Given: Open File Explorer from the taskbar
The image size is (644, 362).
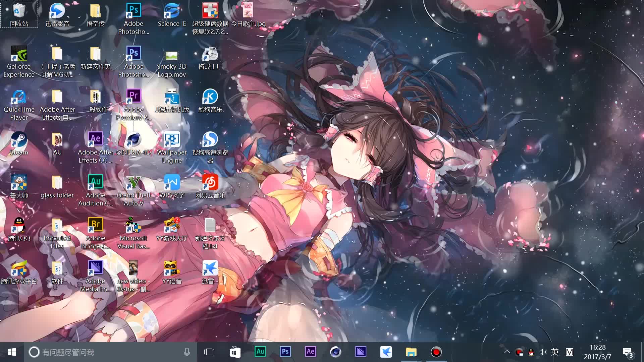Looking at the screenshot, I should pyautogui.click(x=411, y=352).
